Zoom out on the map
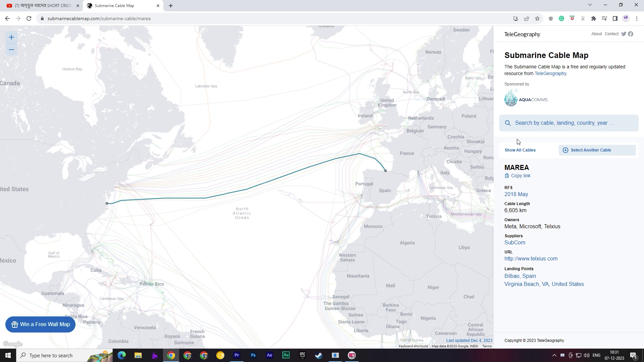Viewport: 644px width, 362px height. (11, 49)
